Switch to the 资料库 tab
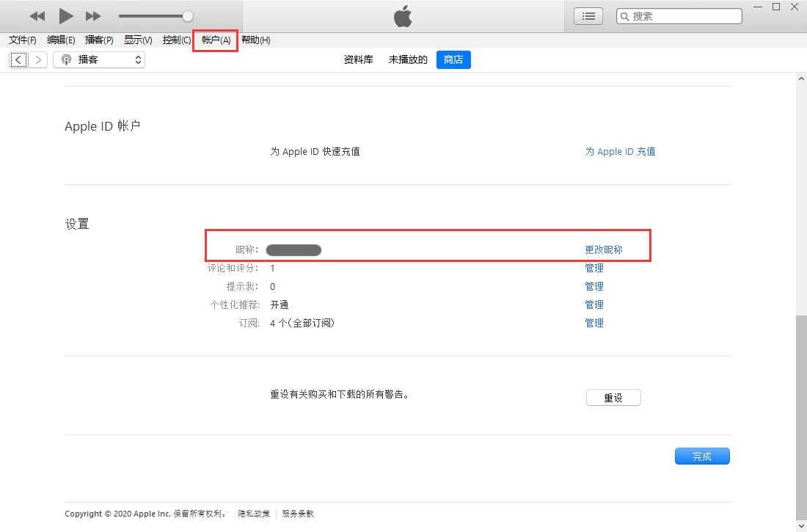This screenshot has width=807, height=532. click(359, 59)
